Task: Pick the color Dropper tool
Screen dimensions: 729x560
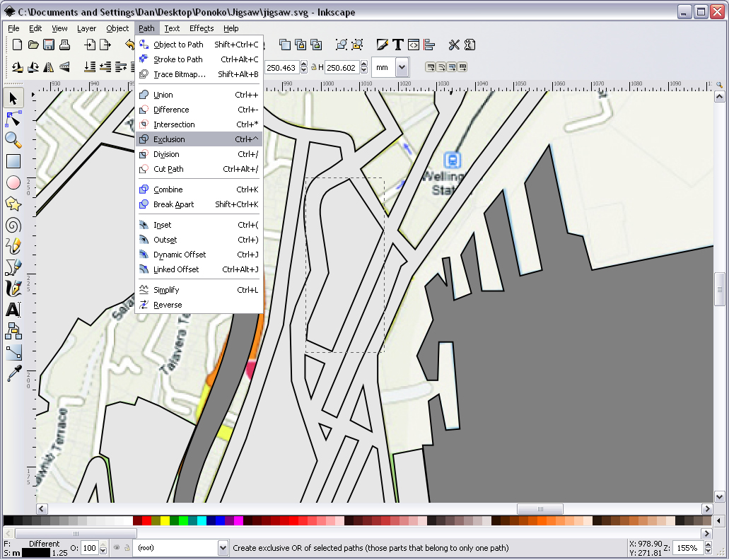Action: (13, 373)
